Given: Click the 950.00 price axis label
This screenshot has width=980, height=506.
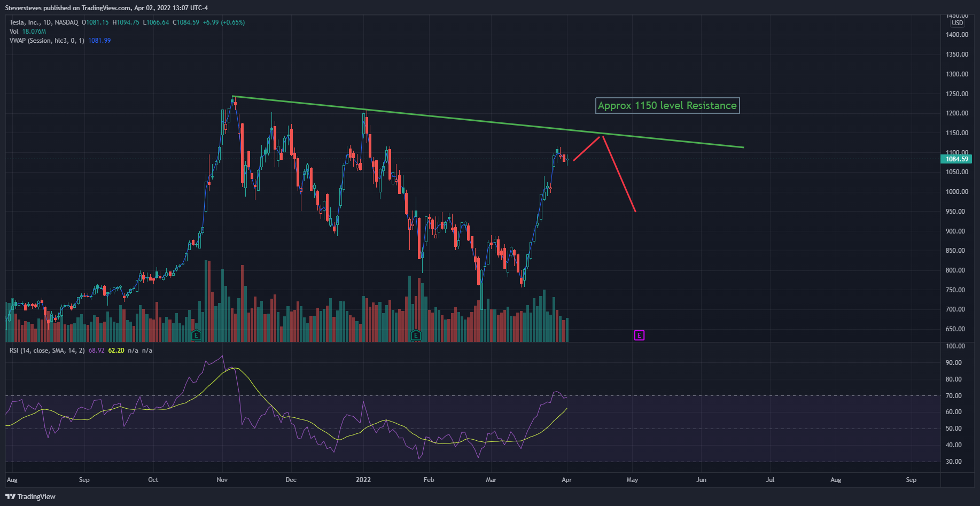Looking at the screenshot, I should click(955, 212).
